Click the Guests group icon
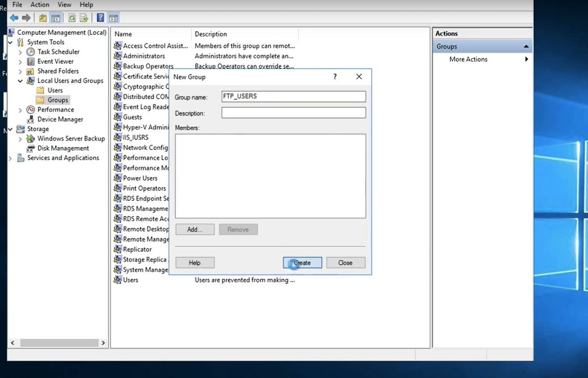Image resolution: width=588 pixels, height=378 pixels. click(x=118, y=117)
